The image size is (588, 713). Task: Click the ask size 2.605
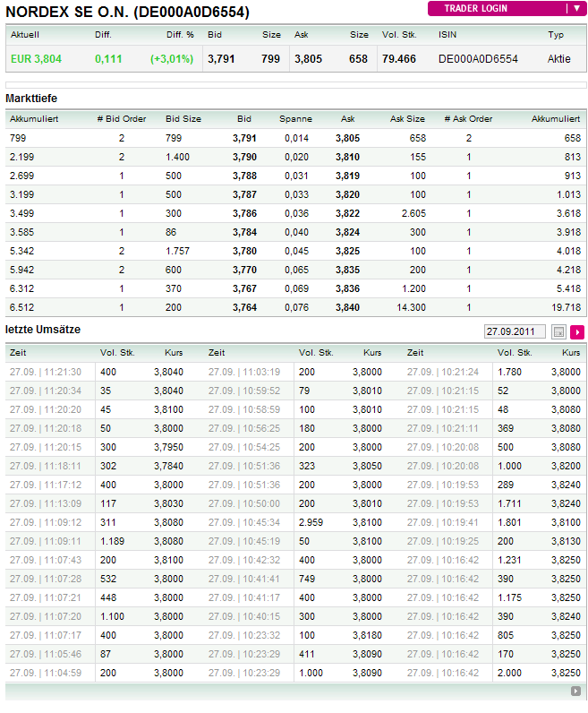point(413,213)
